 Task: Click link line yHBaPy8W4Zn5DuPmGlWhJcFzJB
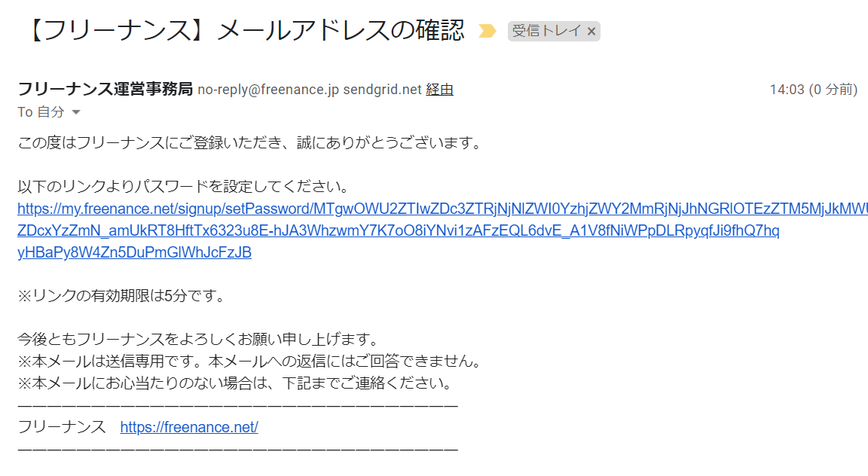click(135, 252)
